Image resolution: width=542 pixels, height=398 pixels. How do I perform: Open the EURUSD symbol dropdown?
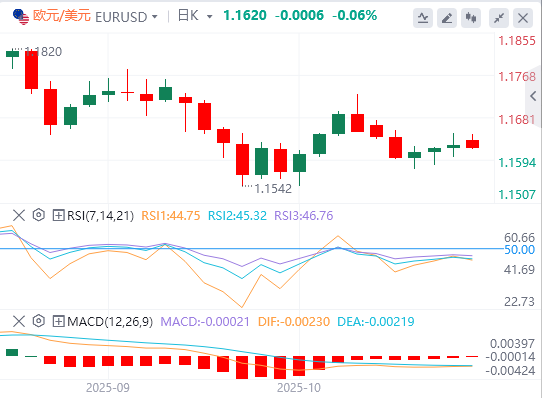point(155,17)
